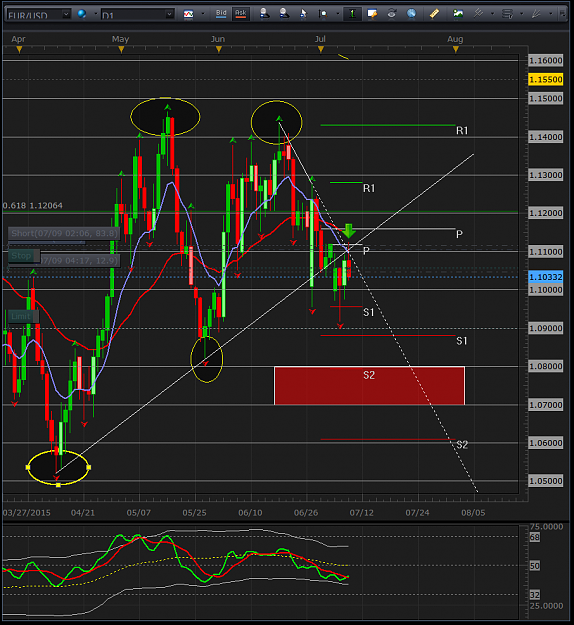Expand the zoom area tool dropdown arrow
This screenshot has width=574, height=625.
tap(338, 14)
